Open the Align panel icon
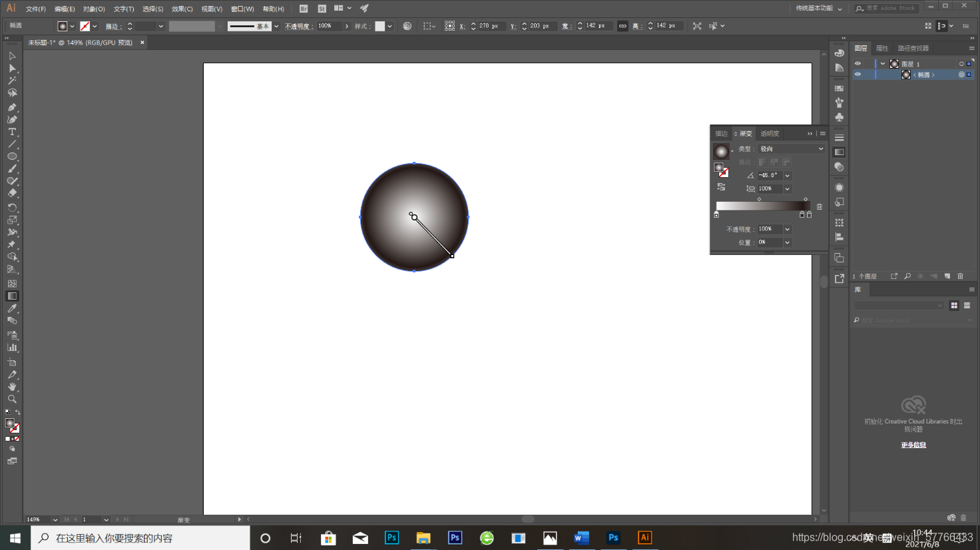The height and width of the screenshot is (550, 980). click(839, 237)
